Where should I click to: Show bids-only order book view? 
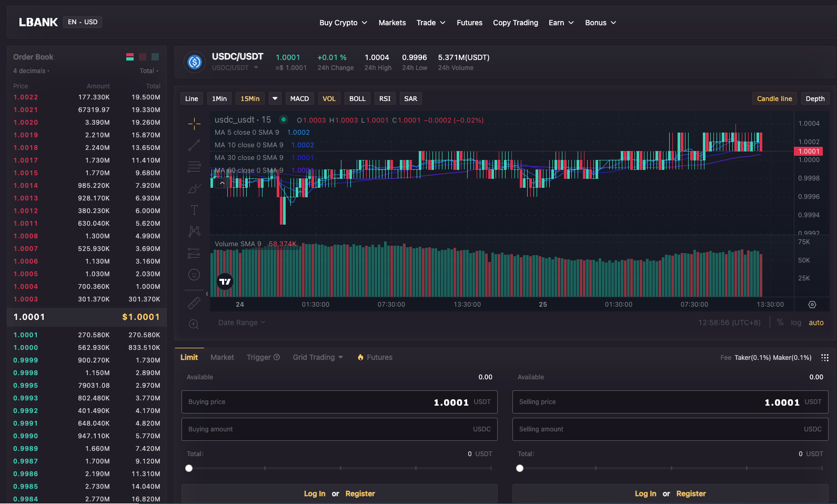click(x=155, y=57)
